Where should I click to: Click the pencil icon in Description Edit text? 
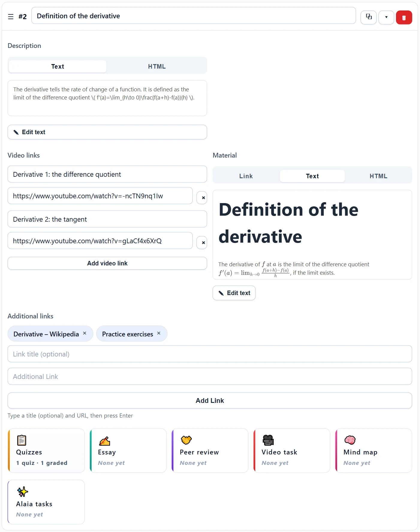coord(16,132)
